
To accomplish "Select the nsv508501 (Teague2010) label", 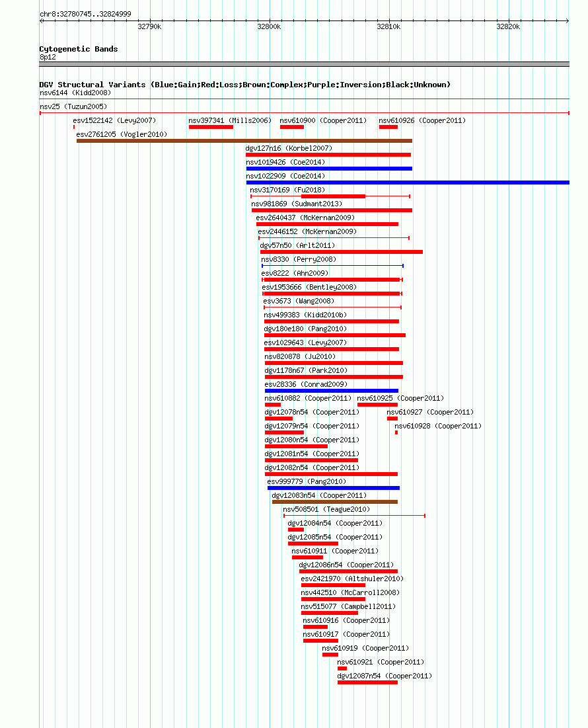I will (x=326, y=510).
